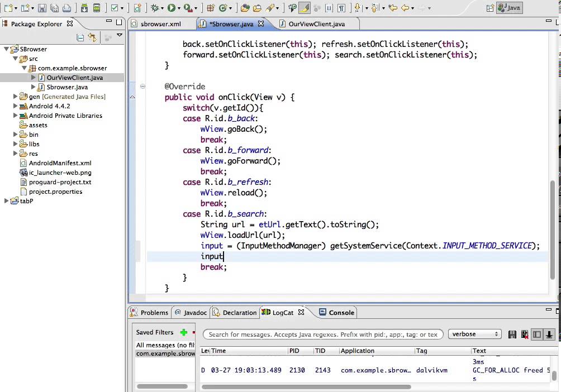
Task: Click the Run External Tools icon
Action: pyautogui.click(x=188, y=8)
